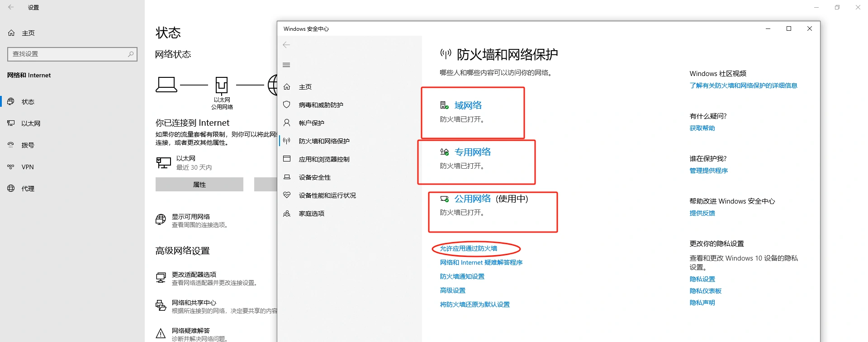Open 隐私设置 link
Screen dimensions: 868x342
pos(702,279)
